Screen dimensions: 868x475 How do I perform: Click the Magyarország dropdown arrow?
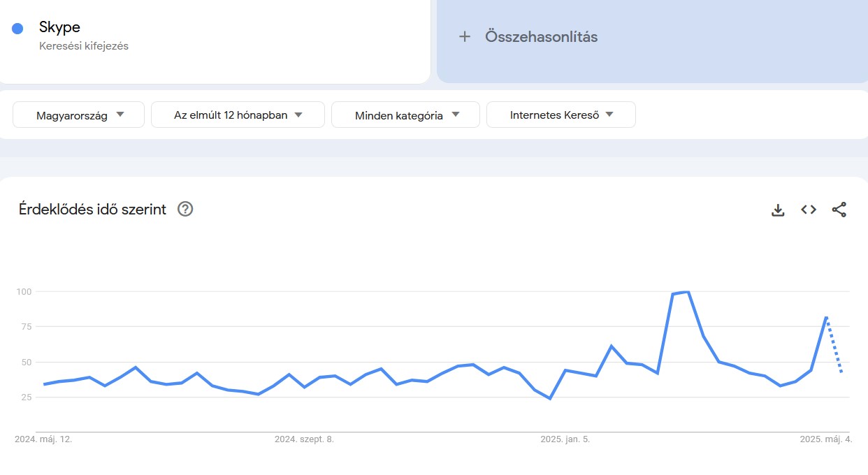click(x=120, y=115)
